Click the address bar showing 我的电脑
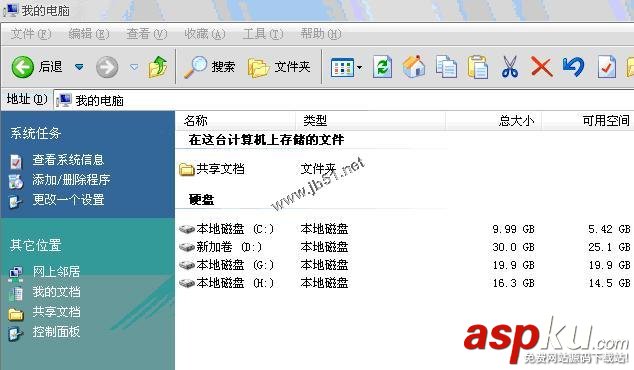Viewport: 634px width, 370px height. tap(344, 100)
